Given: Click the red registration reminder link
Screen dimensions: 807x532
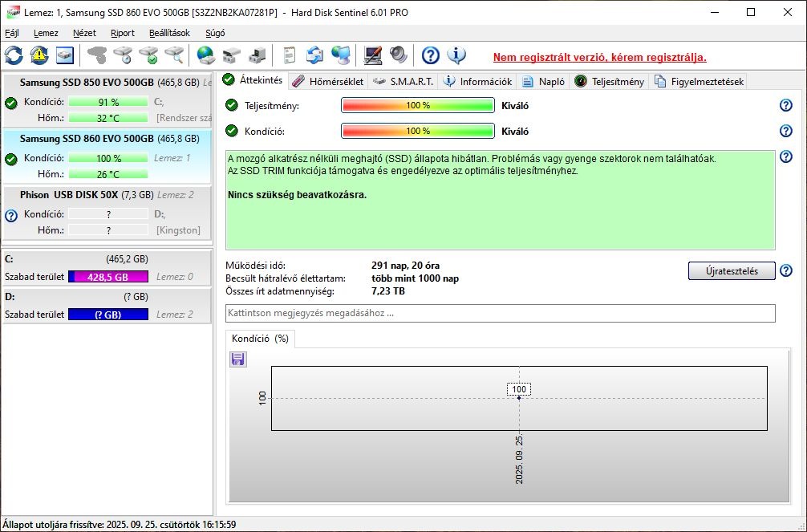Looking at the screenshot, I should [599, 57].
